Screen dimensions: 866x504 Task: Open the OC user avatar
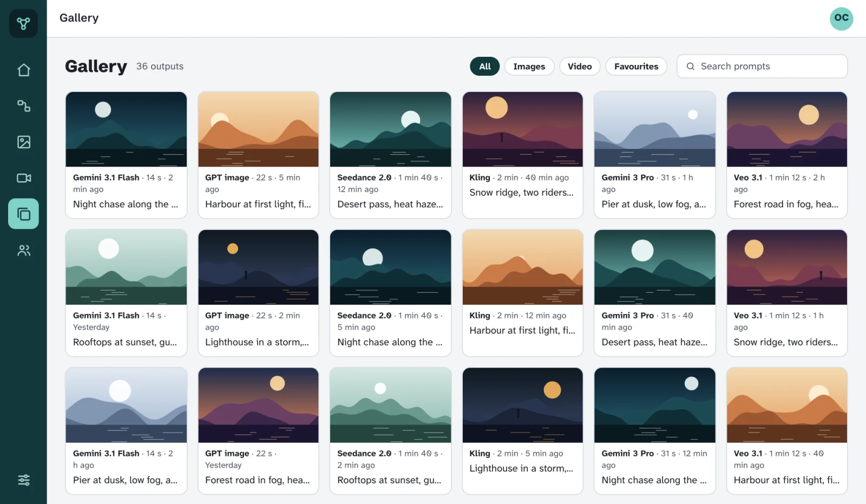click(x=841, y=18)
